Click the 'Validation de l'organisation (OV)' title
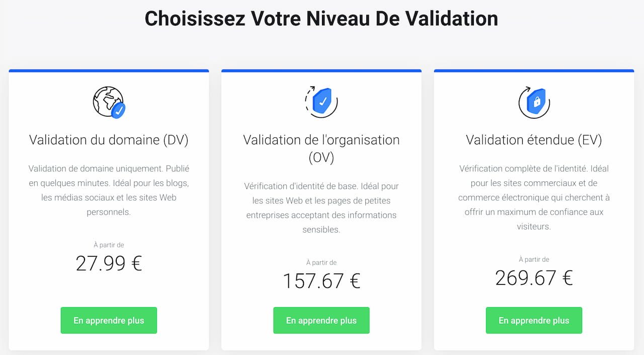This screenshot has width=644, height=355. (x=321, y=149)
